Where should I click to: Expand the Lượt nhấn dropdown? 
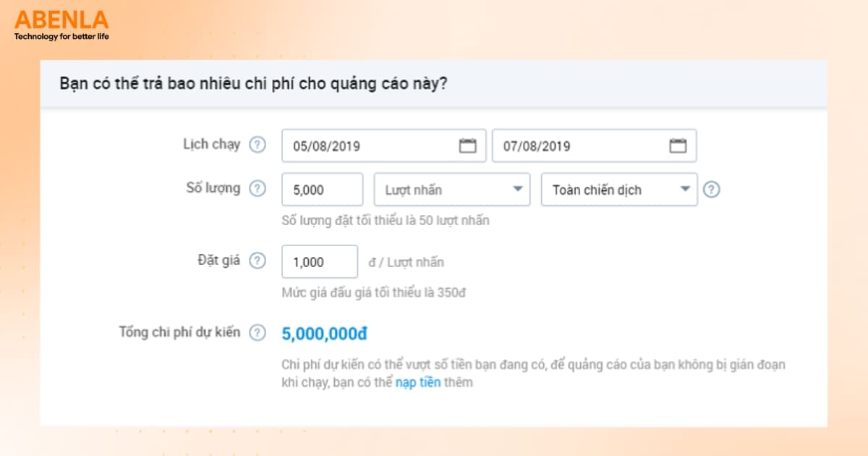(x=452, y=190)
